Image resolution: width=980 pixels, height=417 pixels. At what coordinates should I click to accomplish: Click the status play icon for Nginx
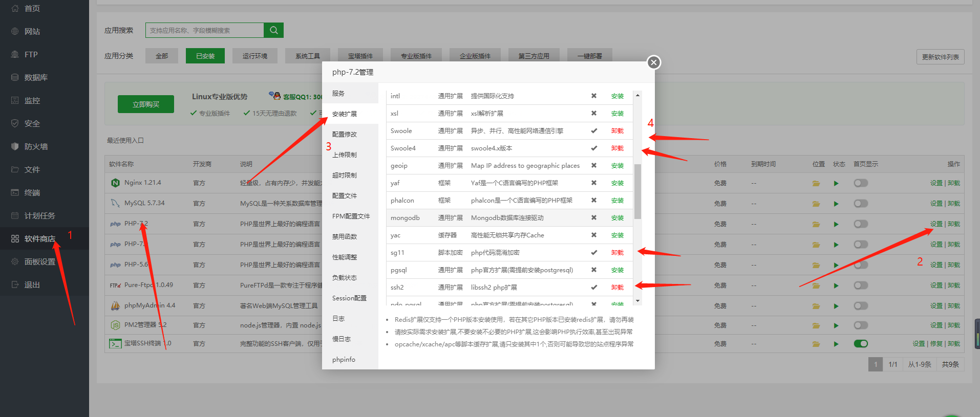(836, 183)
